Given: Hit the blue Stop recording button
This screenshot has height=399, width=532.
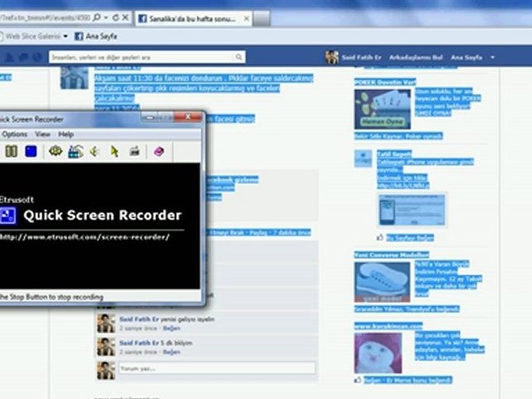Looking at the screenshot, I should coord(31,151).
